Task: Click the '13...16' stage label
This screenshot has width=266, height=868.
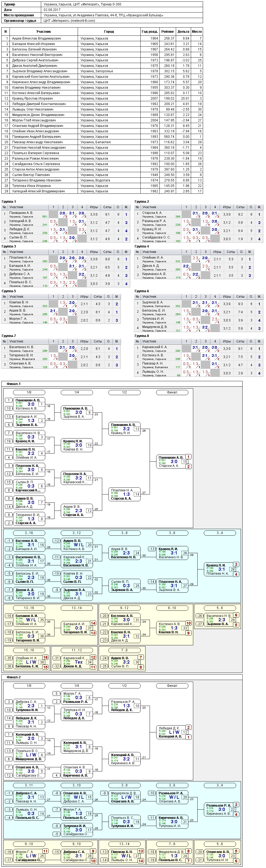Action: tap(29, 608)
